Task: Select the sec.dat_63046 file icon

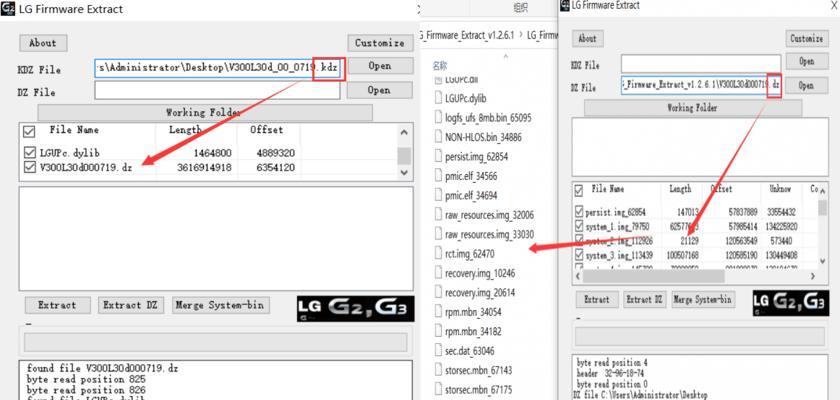Action: point(438,351)
